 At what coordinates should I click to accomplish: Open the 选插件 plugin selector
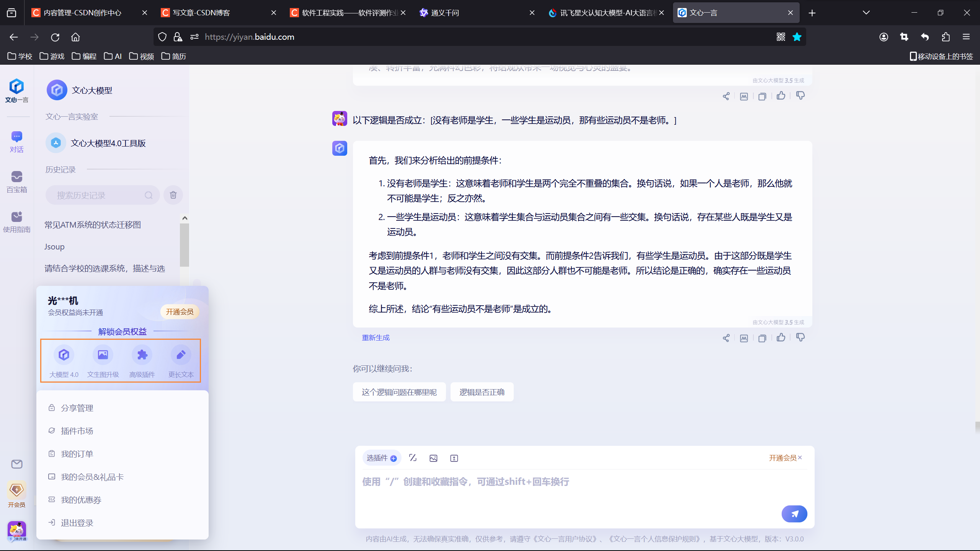381,458
